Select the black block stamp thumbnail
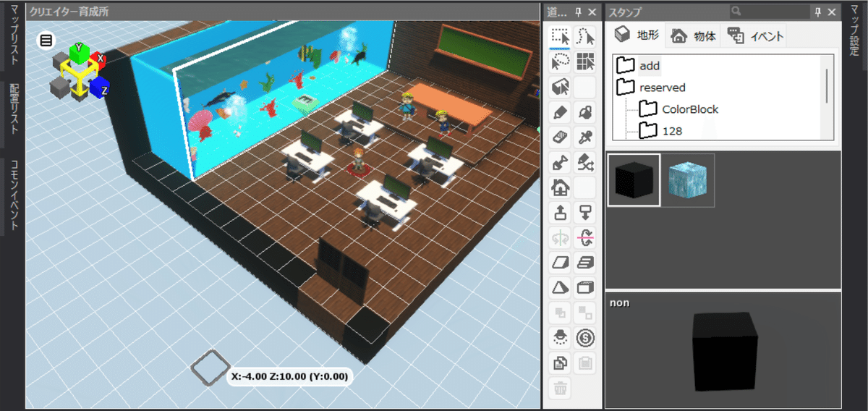 click(634, 179)
